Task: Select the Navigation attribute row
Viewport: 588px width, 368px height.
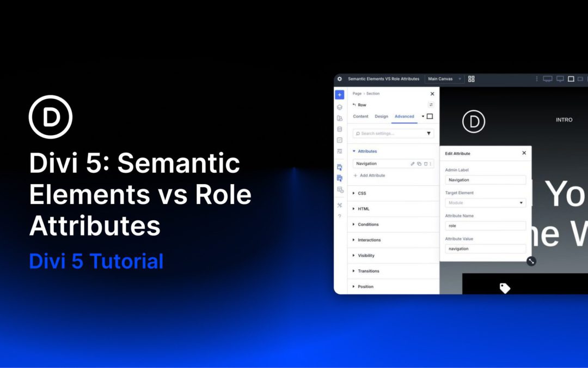Action: point(393,164)
